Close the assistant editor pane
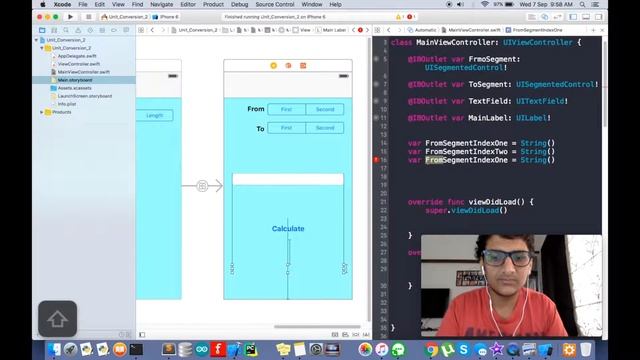 [602, 30]
